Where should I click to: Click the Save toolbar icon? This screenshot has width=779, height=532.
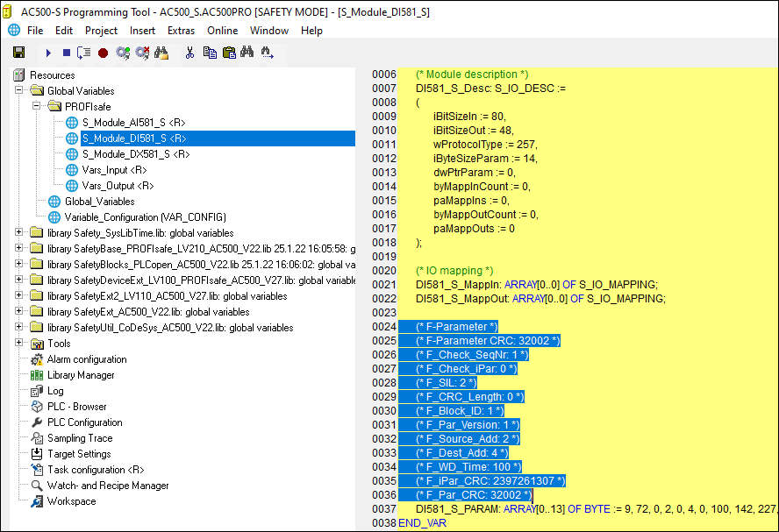pos(18,53)
